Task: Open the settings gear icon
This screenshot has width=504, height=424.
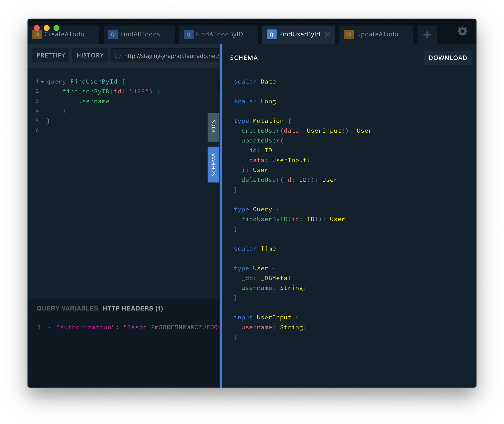Action: point(462,31)
